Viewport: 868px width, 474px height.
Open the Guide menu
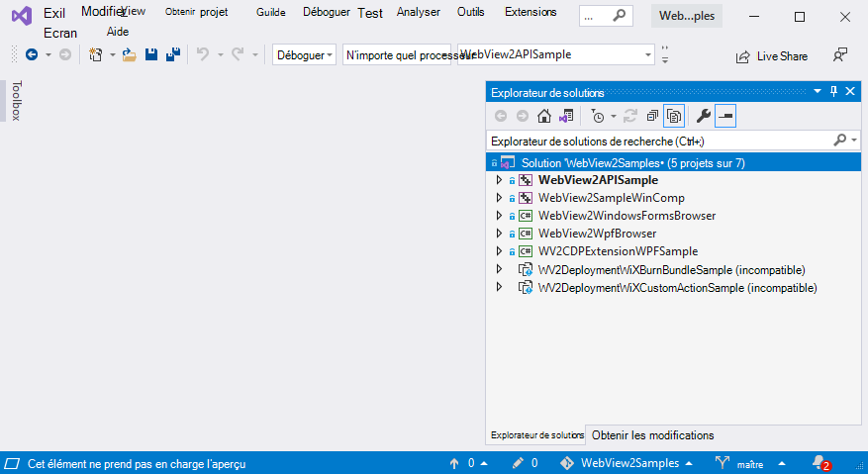[x=271, y=12]
